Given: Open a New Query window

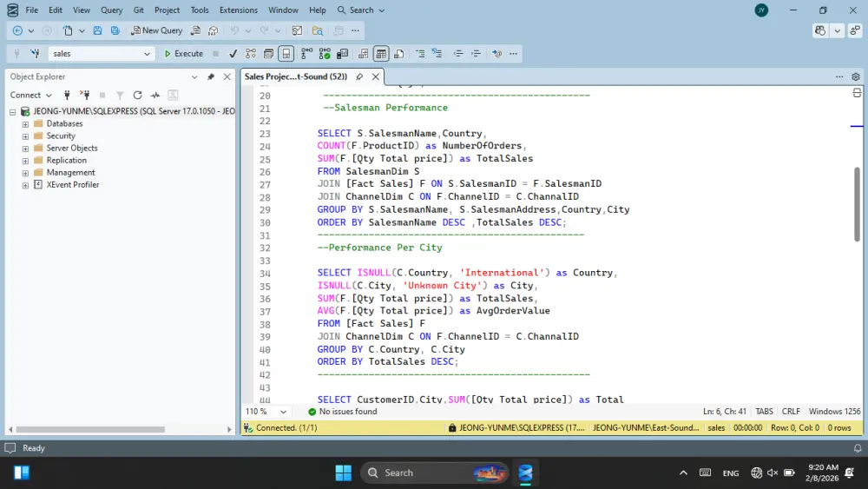Looking at the screenshot, I should coord(156,31).
